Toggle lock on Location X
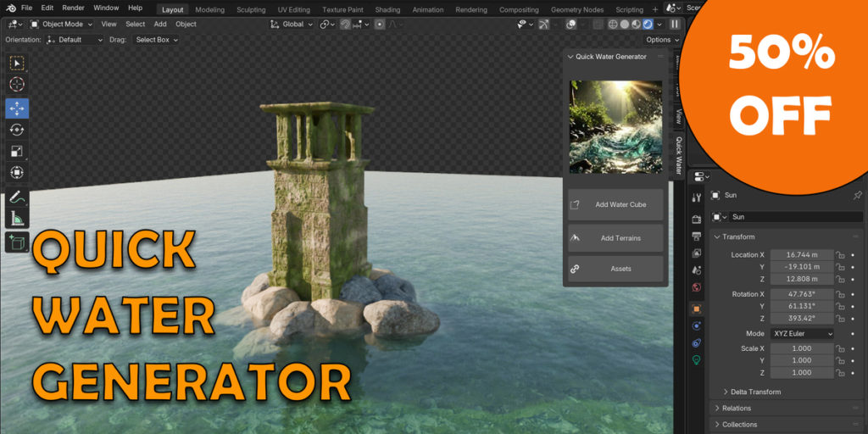 (840, 255)
